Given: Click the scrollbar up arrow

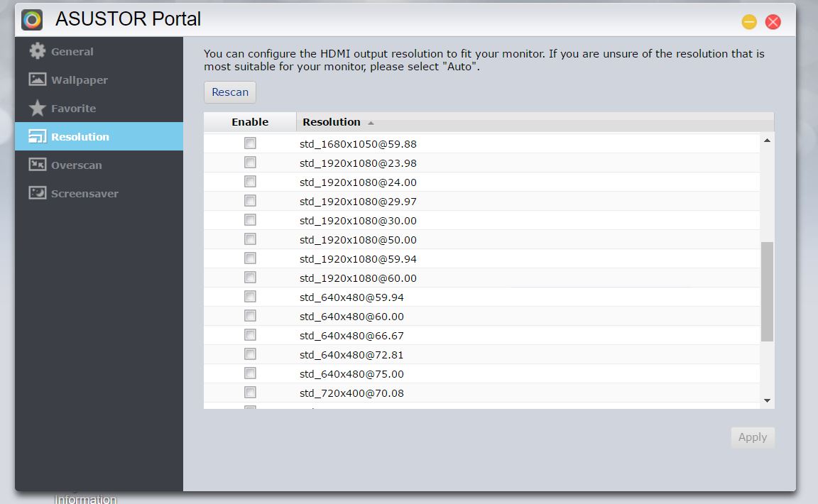Looking at the screenshot, I should tap(767, 141).
